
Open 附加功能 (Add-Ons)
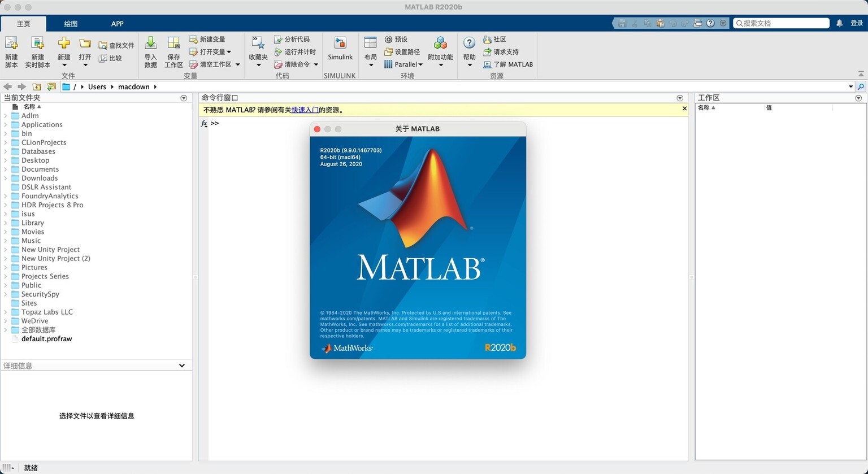tap(440, 51)
